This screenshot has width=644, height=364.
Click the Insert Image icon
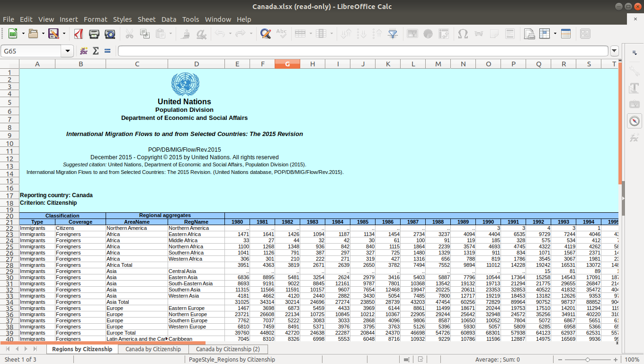tap(412, 34)
